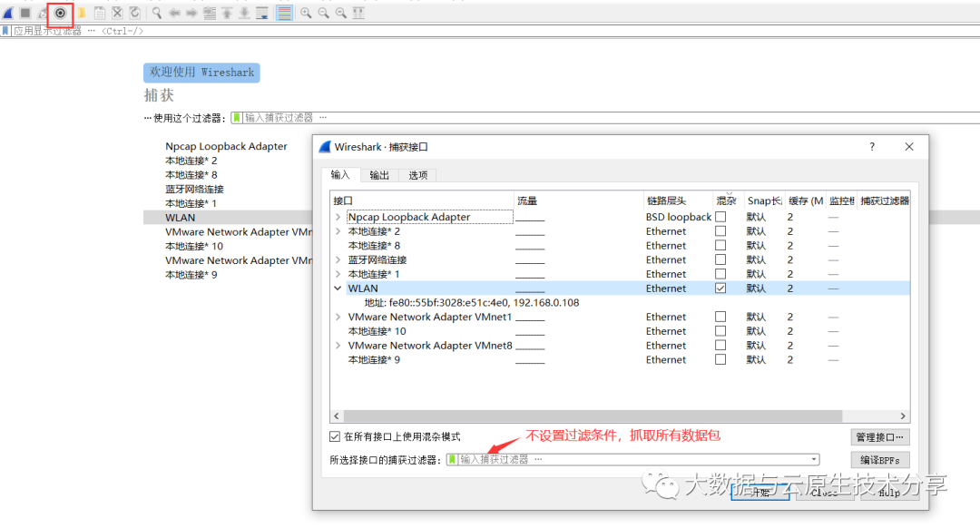Screen dimensions: 980x528
Task: Tick promiscuous checkbox for 本地连接* 2
Action: [720, 231]
